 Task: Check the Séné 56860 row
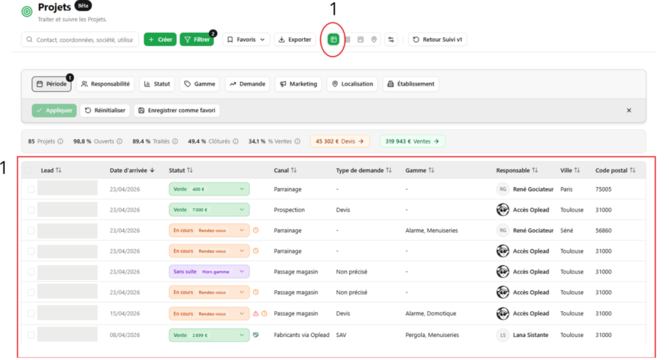pos(31,230)
